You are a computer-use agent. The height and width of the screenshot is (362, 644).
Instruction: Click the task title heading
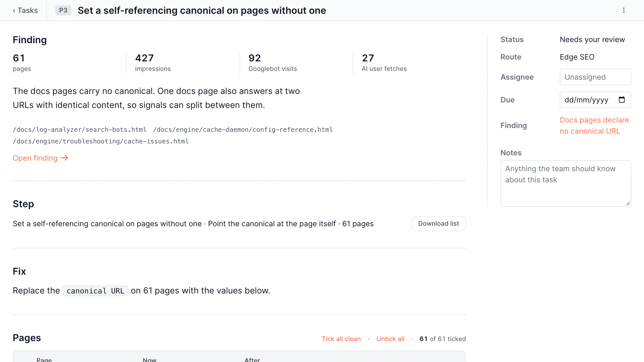click(202, 10)
